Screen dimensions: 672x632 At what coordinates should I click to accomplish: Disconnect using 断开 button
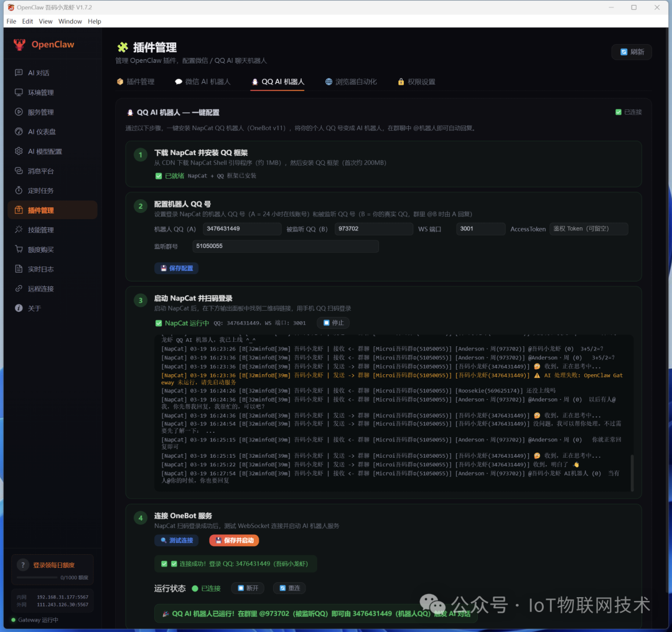(x=248, y=588)
